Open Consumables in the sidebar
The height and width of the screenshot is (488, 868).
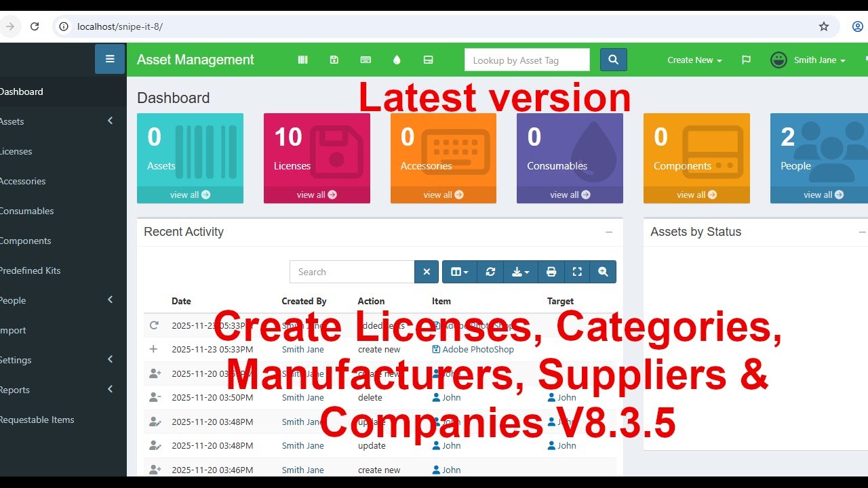(x=63, y=211)
